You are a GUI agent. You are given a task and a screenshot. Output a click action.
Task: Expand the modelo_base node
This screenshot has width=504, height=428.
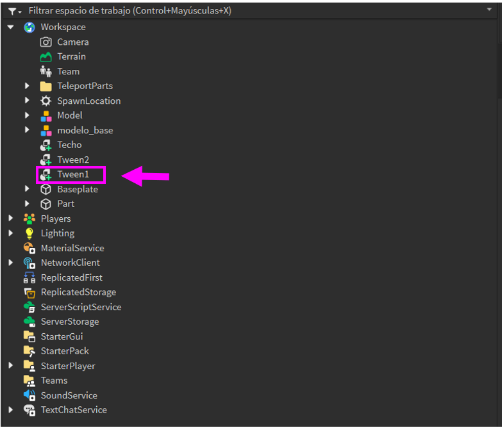(27, 129)
